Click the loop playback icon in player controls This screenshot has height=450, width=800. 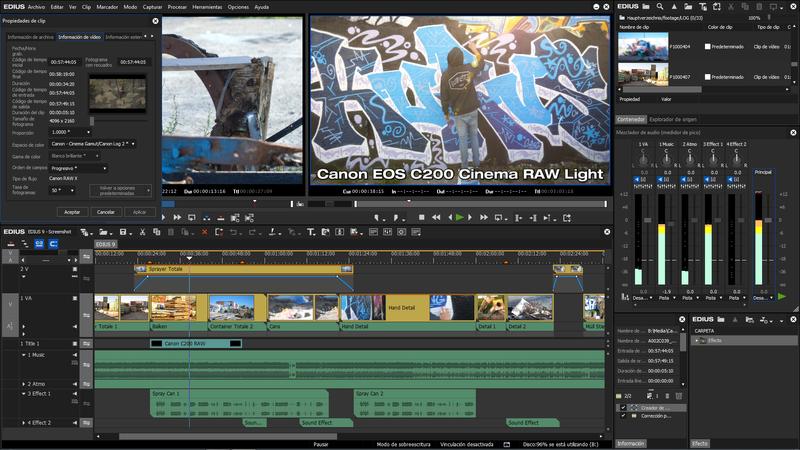pos(192,218)
